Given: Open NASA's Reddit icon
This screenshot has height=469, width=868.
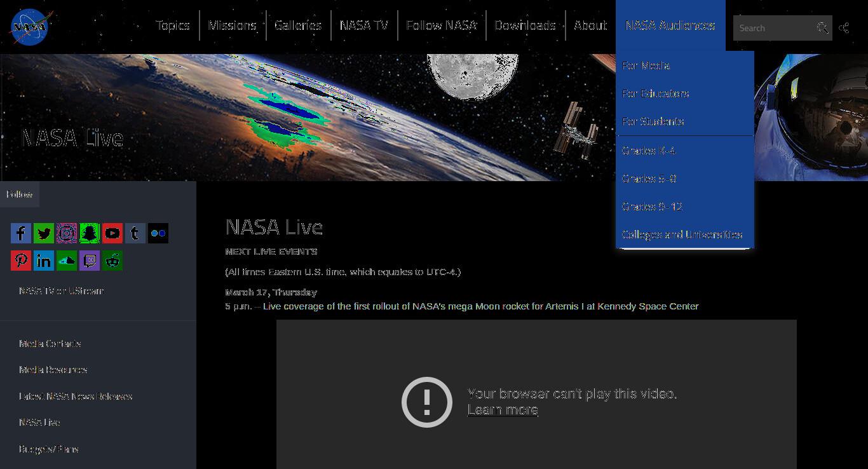Looking at the screenshot, I should (112, 261).
